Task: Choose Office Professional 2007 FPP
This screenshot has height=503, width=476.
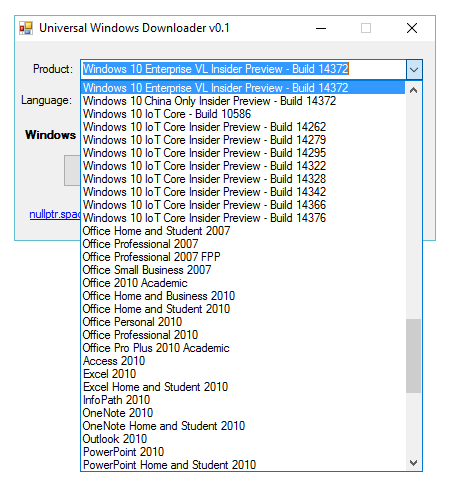Action: 243,257
